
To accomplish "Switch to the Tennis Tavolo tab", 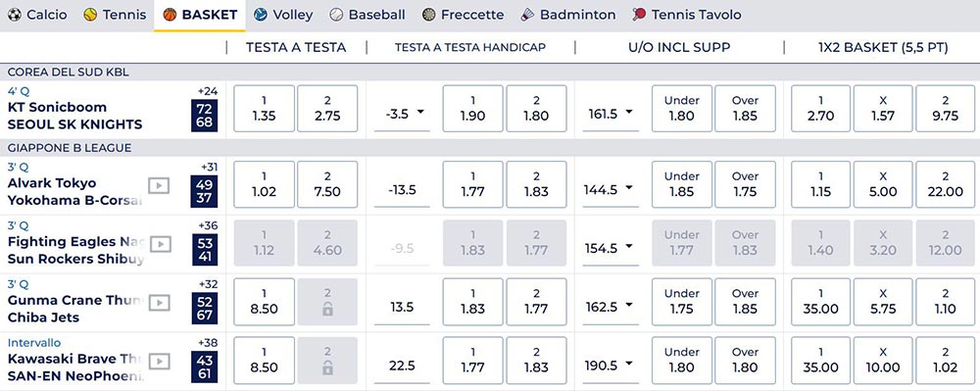I will [687, 15].
